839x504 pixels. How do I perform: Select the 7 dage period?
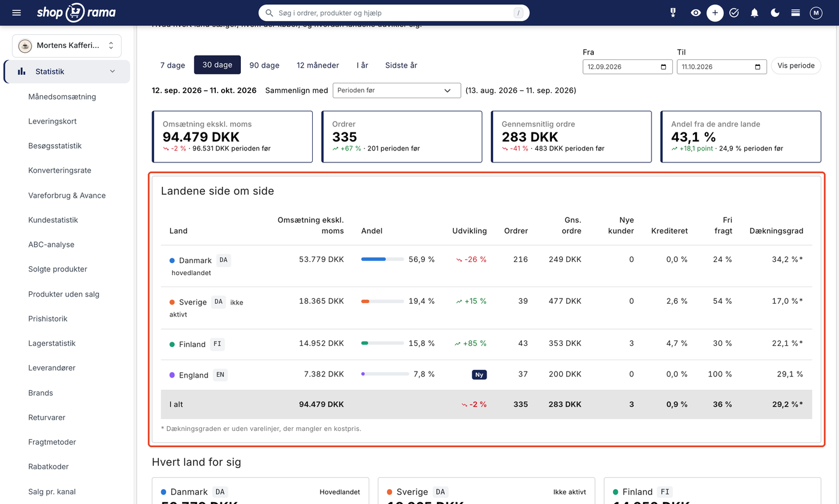click(x=173, y=65)
